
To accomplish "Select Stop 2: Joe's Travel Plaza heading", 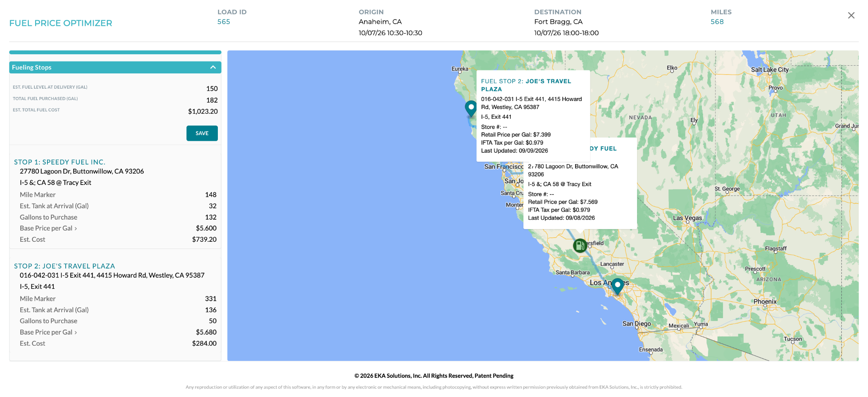I will pyautogui.click(x=64, y=266).
